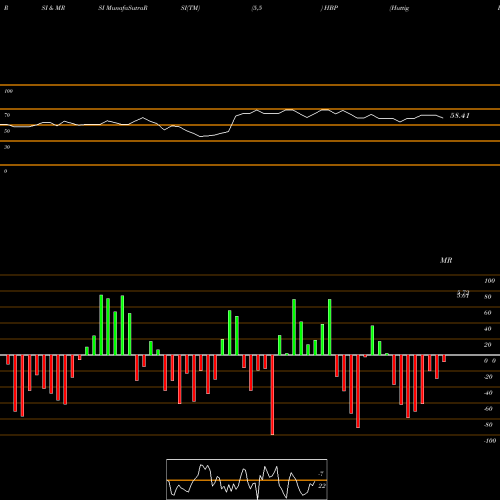This screenshot has height=500, width=500.
Task: Click the 40 label on MR axis
Action: (488, 329)
